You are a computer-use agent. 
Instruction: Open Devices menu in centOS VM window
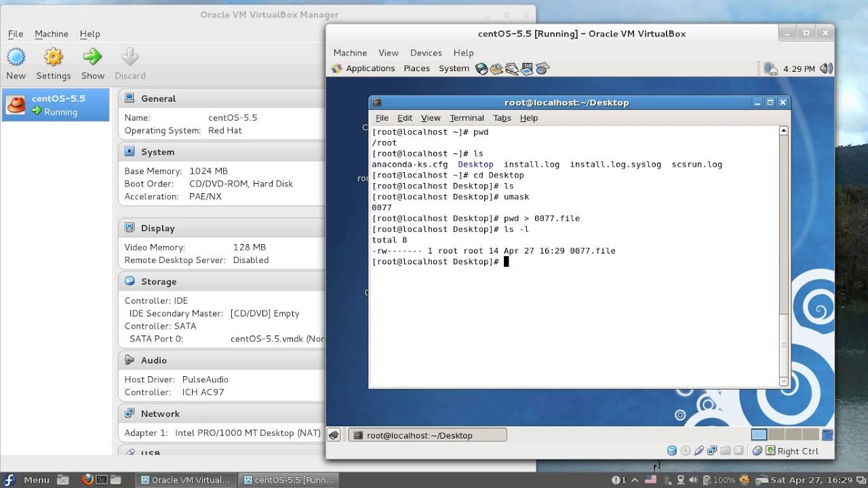coord(426,53)
